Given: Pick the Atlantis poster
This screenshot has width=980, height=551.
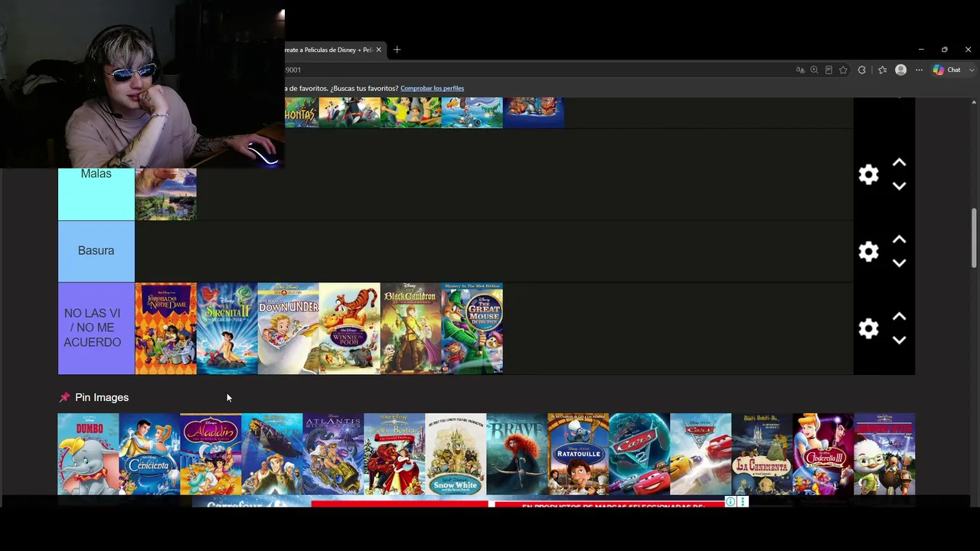Looking at the screenshot, I should pos(333,455).
